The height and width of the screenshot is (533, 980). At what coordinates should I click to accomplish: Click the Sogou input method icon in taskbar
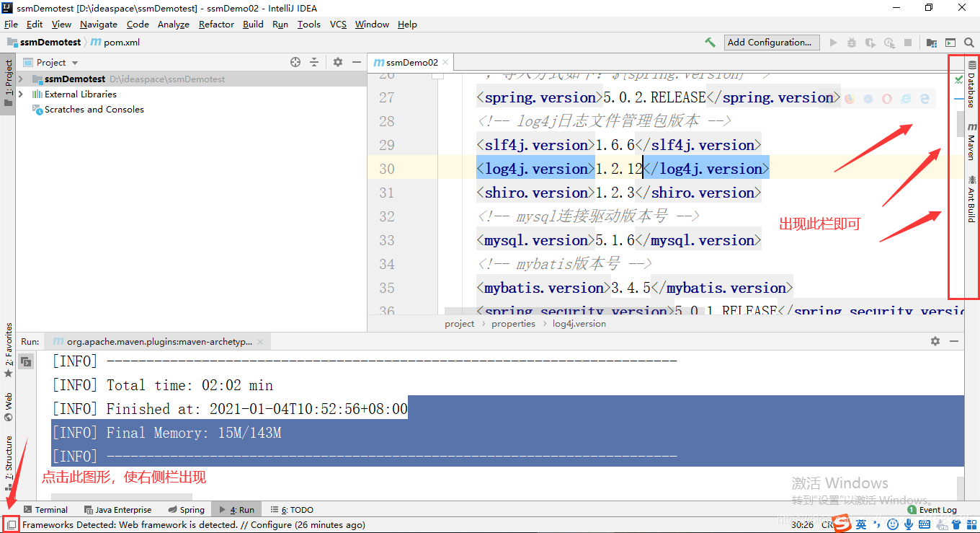(x=840, y=524)
